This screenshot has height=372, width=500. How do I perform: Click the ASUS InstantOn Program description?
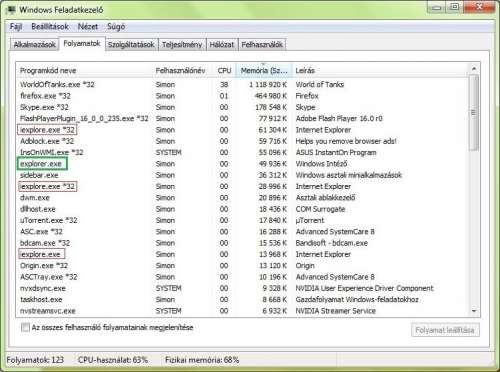336,153
